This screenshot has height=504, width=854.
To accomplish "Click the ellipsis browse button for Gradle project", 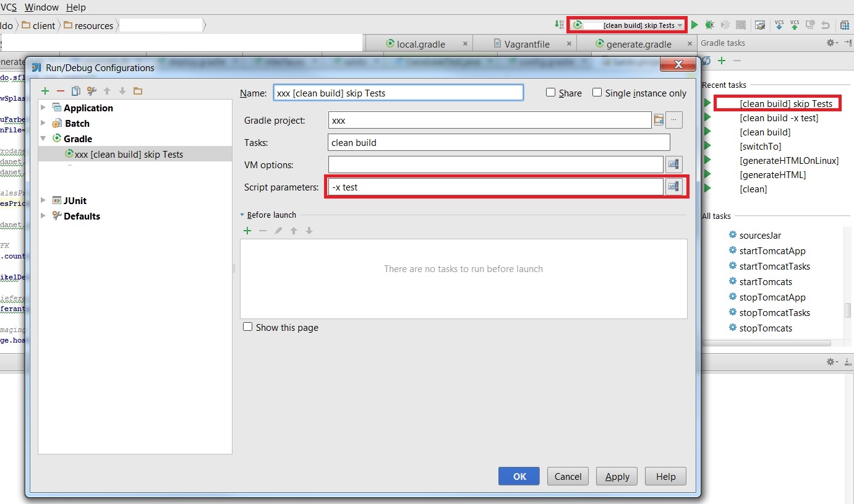I will pyautogui.click(x=674, y=120).
